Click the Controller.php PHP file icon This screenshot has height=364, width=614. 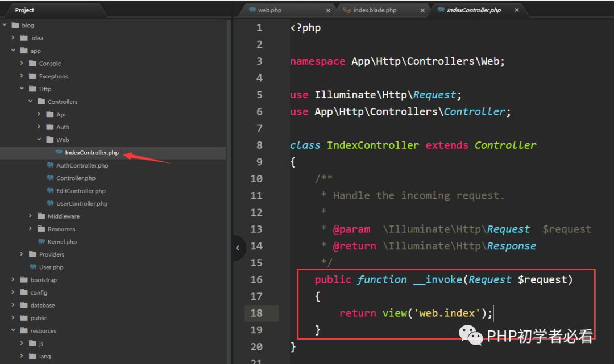(x=50, y=178)
